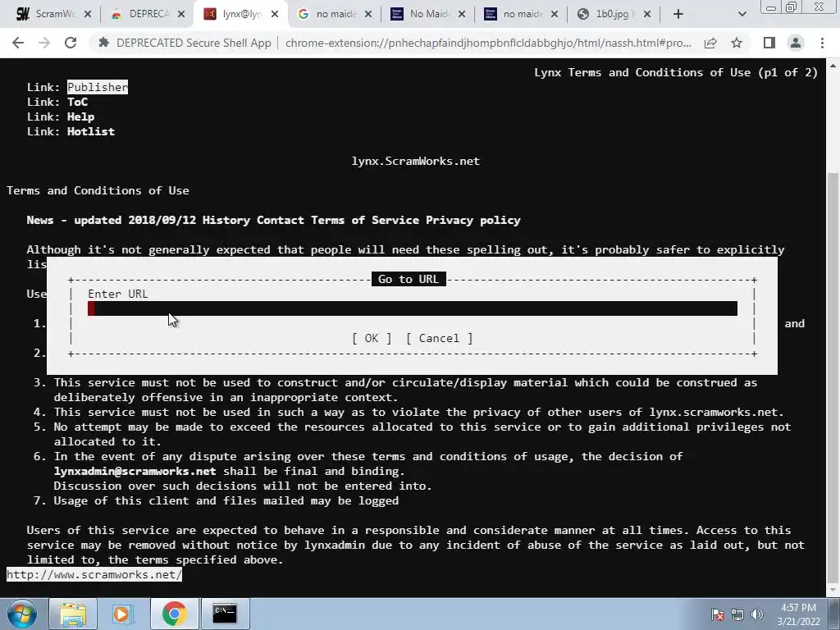Image resolution: width=840 pixels, height=630 pixels.
Task: Follow the ToC link
Action: (x=77, y=102)
